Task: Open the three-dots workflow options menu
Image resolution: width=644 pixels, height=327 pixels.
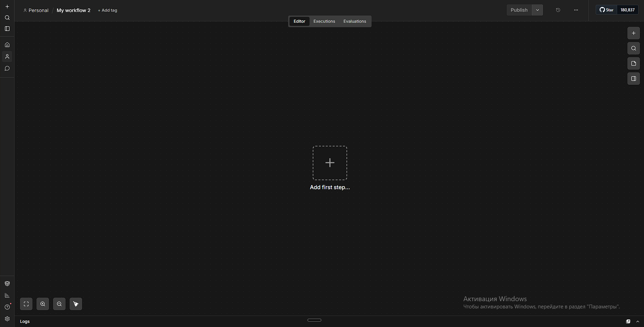Action: point(576,10)
